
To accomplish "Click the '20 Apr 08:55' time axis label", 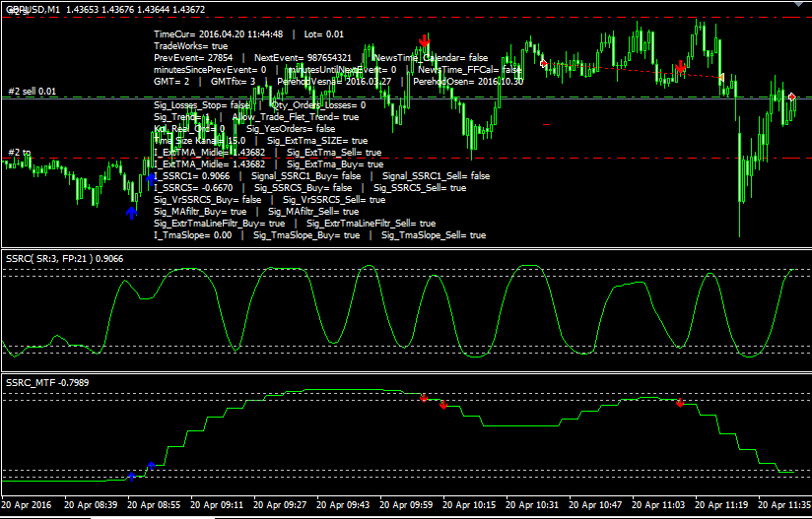I will (155, 504).
